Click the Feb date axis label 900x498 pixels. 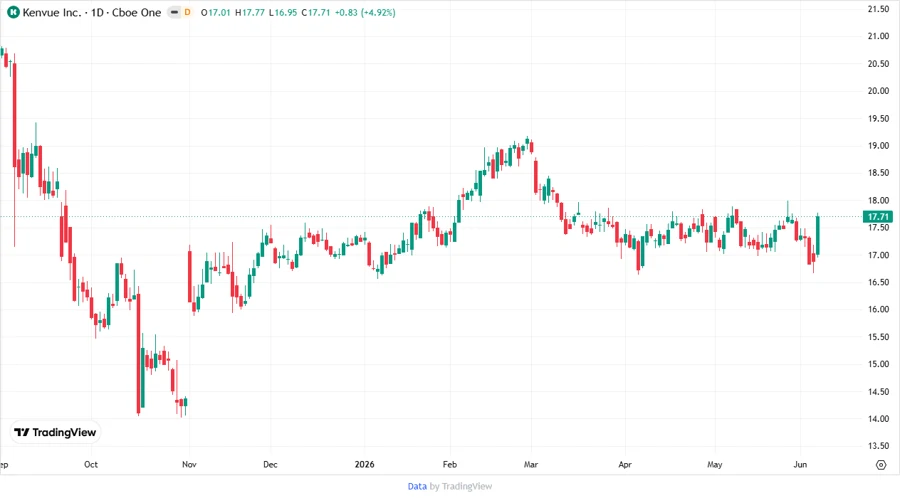tap(450, 464)
